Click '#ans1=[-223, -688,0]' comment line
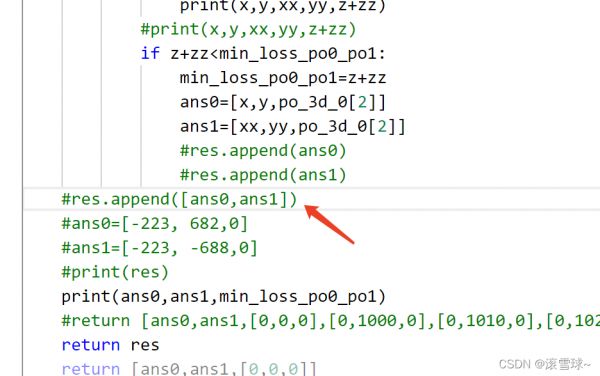Viewport: 600px width, 376px height. pyautogui.click(x=160, y=248)
